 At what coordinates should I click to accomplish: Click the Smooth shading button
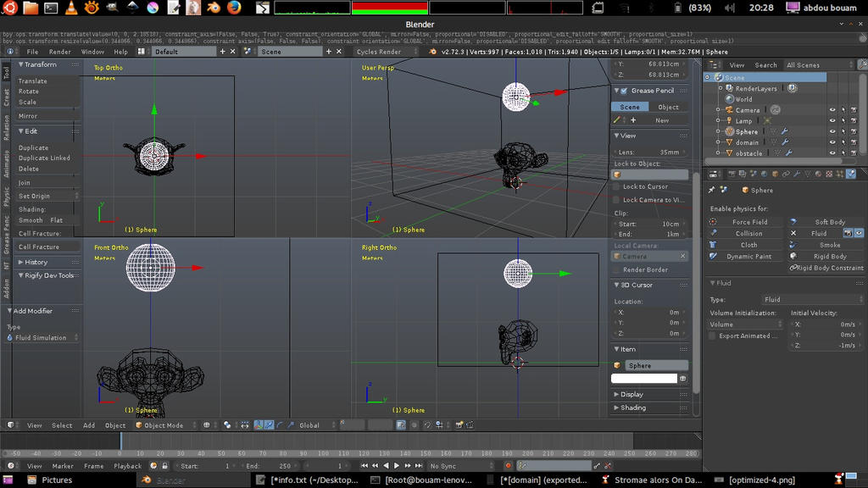[x=31, y=220]
